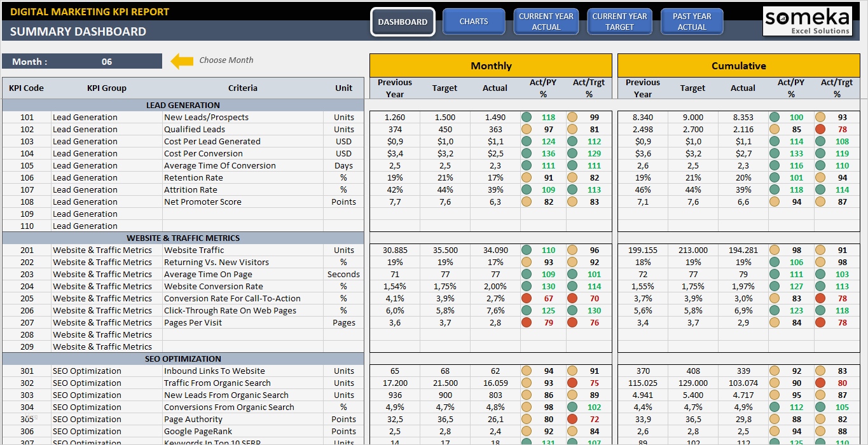Click the Monthly header banner

pos(490,65)
